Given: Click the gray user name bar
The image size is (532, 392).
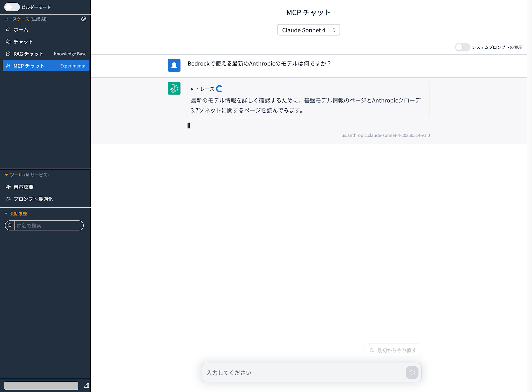Looking at the screenshot, I should [x=41, y=386].
